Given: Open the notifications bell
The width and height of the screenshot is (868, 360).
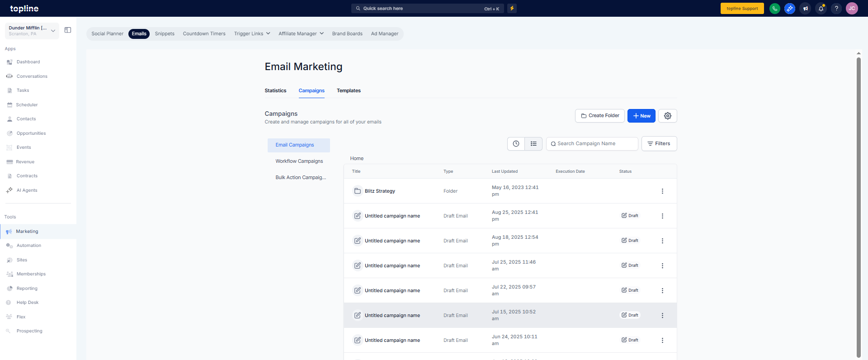Looking at the screenshot, I should coord(821,9).
